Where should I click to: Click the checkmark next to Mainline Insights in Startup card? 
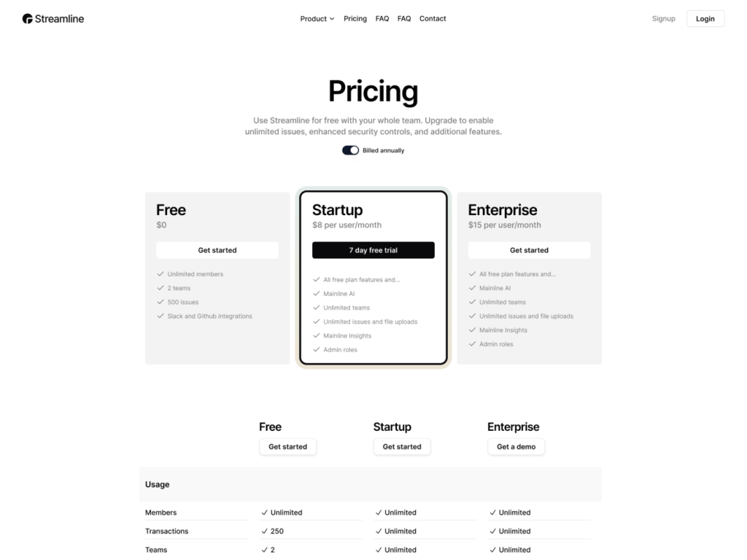click(x=317, y=335)
